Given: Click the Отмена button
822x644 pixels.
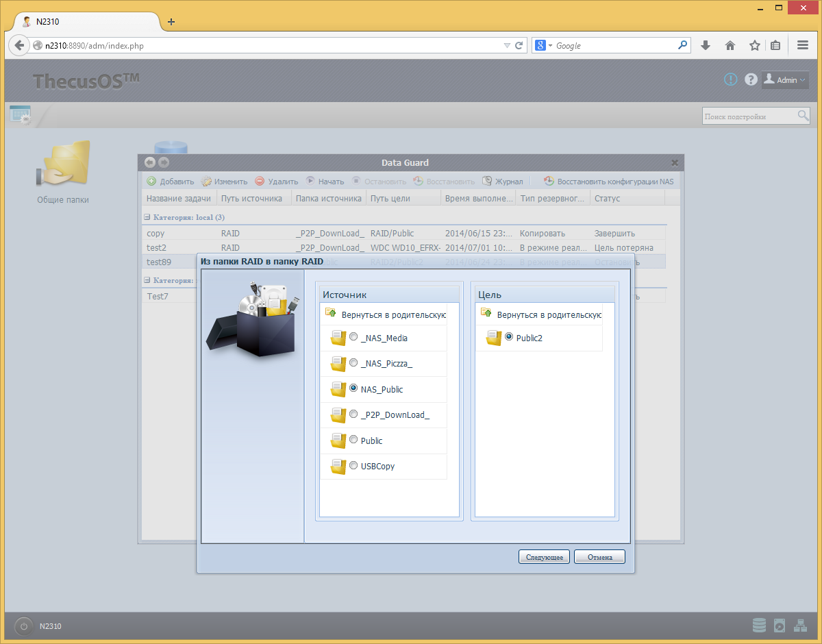Looking at the screenshot, I should [x=599, y=557].
